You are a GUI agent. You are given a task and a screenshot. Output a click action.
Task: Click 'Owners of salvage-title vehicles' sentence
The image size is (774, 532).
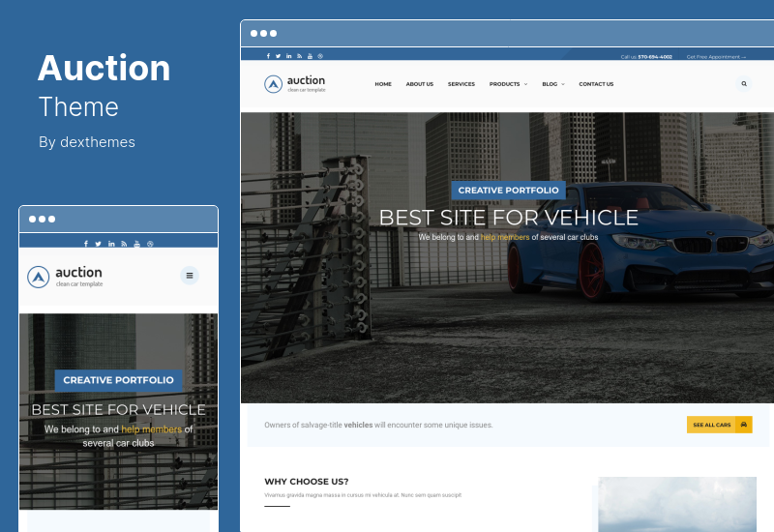point(378,425)
